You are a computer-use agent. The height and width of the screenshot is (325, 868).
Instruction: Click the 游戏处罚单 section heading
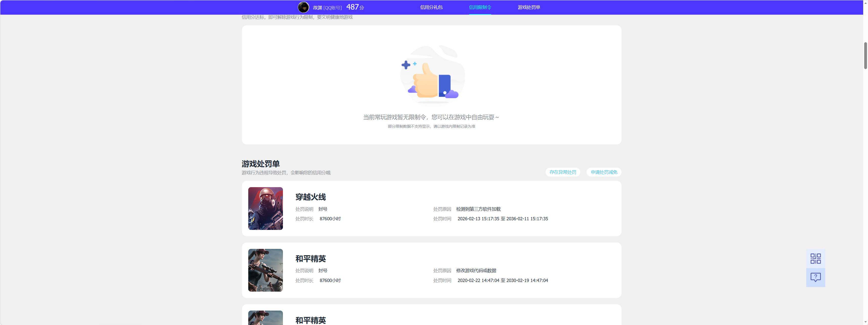260,164
